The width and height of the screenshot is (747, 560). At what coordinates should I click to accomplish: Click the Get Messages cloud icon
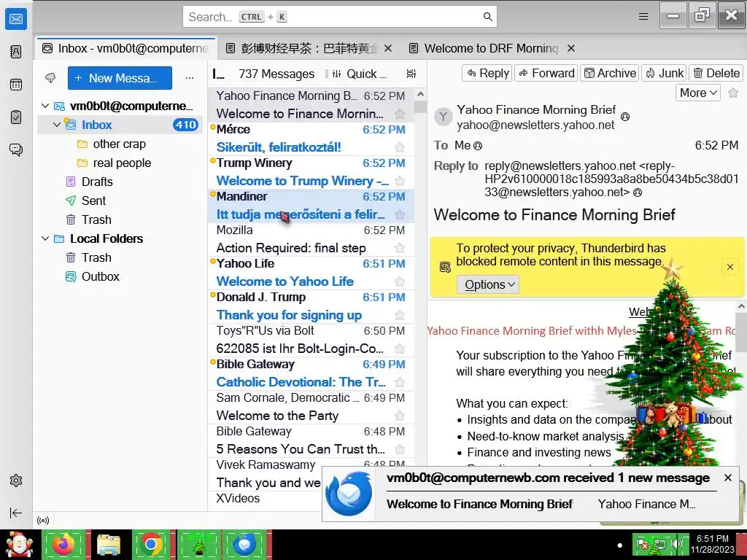point(50,77)
